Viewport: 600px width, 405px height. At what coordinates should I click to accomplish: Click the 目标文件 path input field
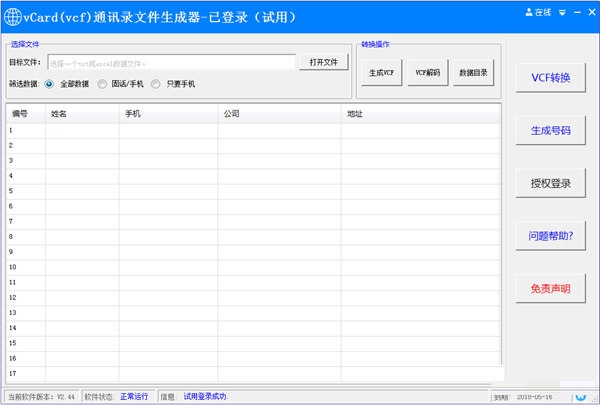point(171,62)
